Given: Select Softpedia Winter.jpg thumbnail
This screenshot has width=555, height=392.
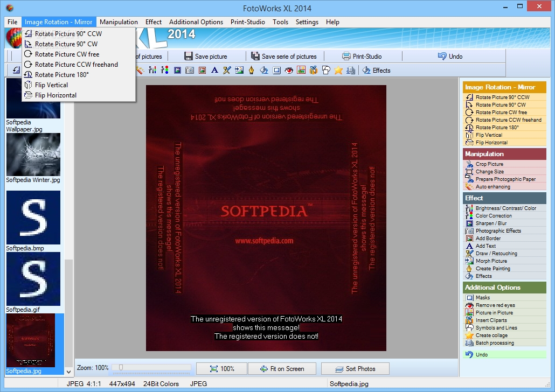Looking at the screenshot, I should click(x=33, y=155).
